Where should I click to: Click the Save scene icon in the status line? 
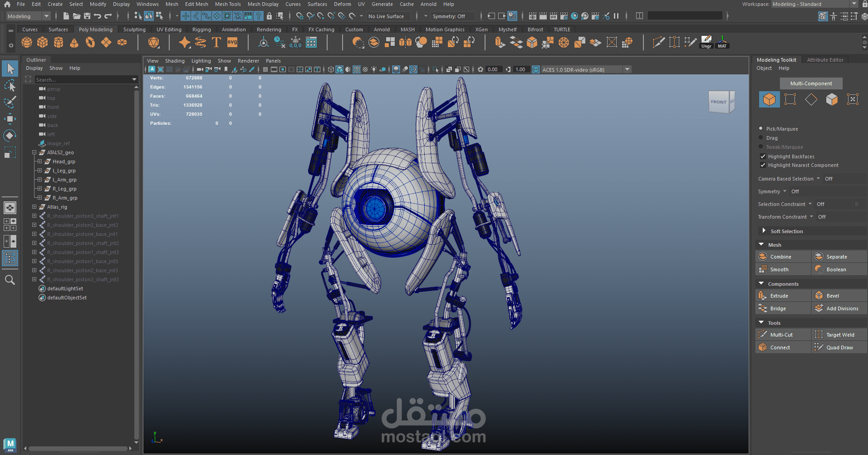pos(87,16)
